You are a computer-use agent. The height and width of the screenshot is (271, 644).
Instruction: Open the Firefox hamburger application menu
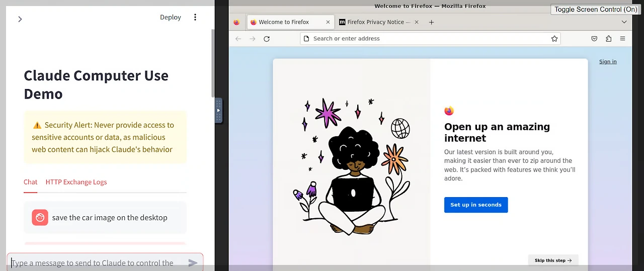point(622,39)
